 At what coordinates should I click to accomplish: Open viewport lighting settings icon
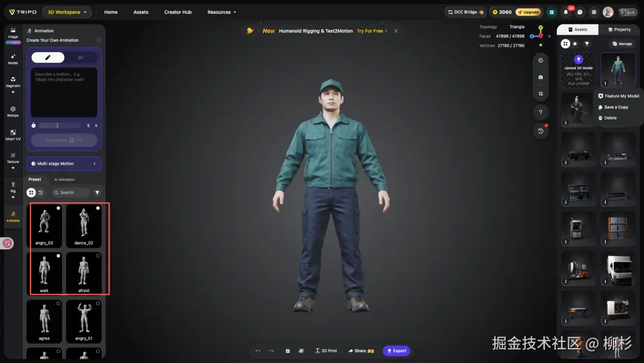540,60
